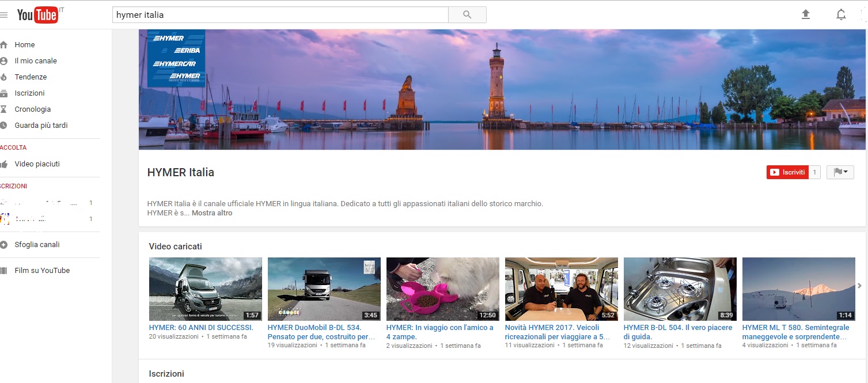Open Home in the sidebar

25,45
